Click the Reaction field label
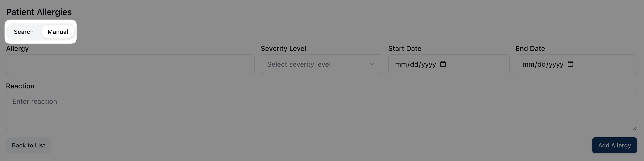Viewport: 644px width, 161px height. pyautogui.click(x=20, y=86)
